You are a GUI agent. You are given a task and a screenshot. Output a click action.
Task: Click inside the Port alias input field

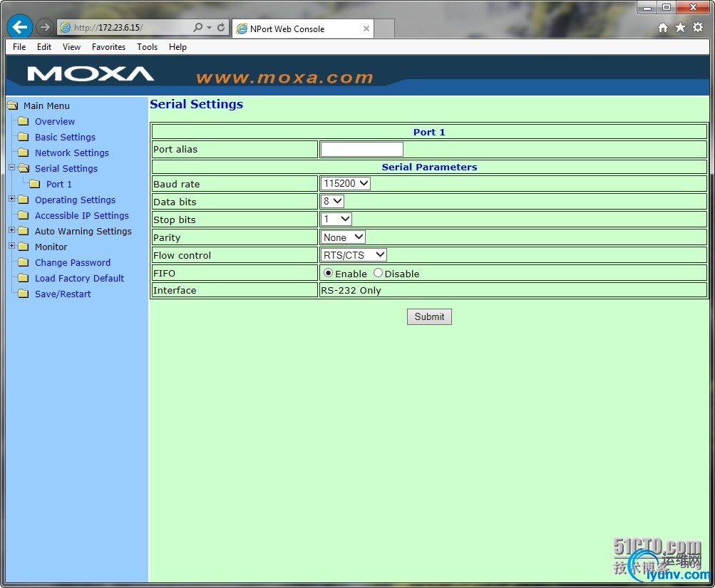click(x=361, y=149)
